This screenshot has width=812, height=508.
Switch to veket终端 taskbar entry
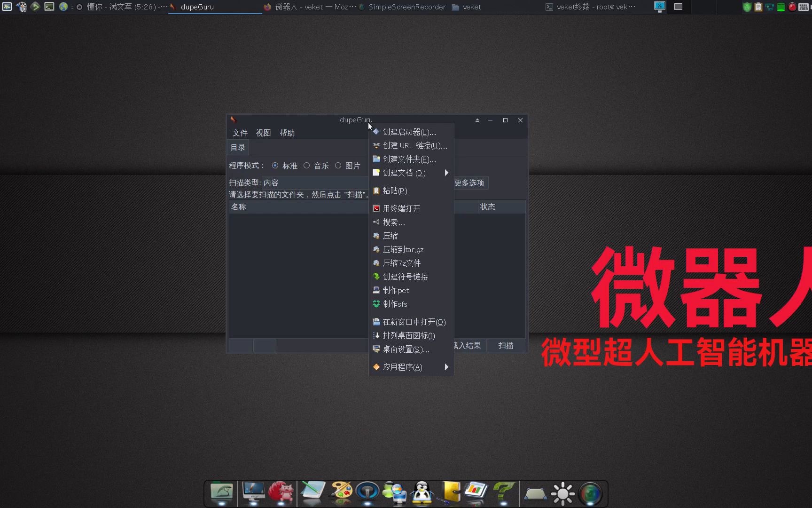(591, 7)
